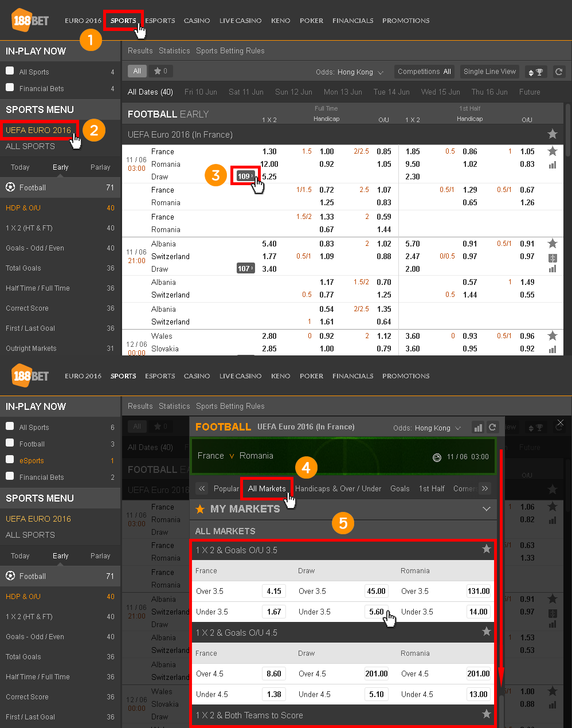
Task: Open SPORTS in the upper screenshot's top navigation
Action: pyautogui.click(x=123, y=21)
